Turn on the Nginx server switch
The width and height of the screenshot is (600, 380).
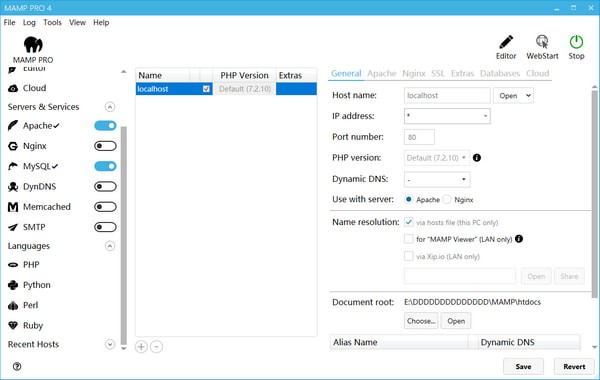coord(105,146)
